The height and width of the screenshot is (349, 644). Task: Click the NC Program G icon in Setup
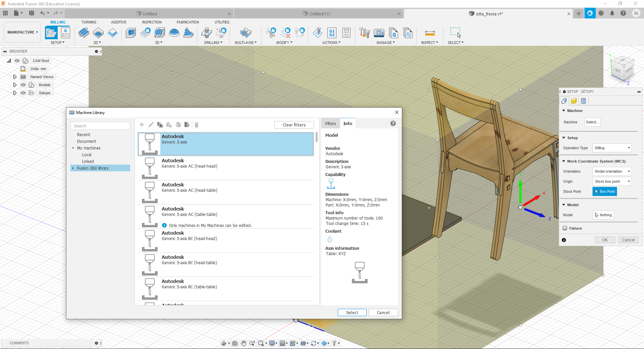[x=65, y=33]
